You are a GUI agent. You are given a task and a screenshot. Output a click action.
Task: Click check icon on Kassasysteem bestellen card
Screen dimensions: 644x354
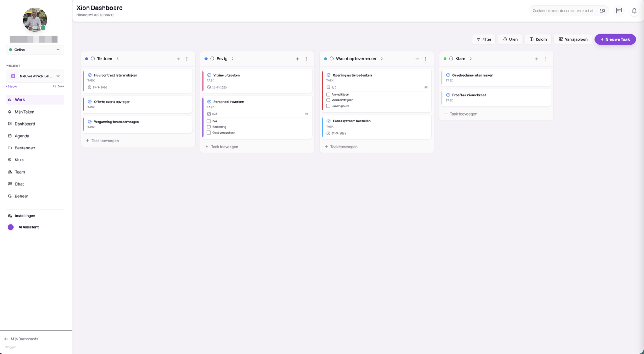pyautogui.click(x=329, y=121)
